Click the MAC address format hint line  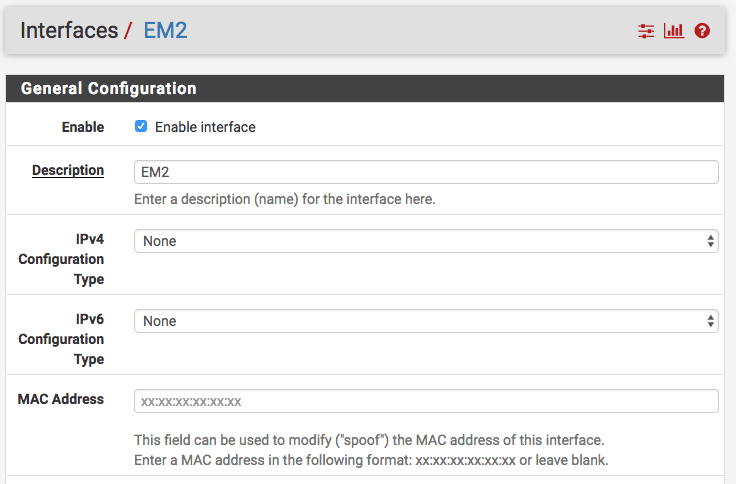pyautogui.click(x=371, y=460)
